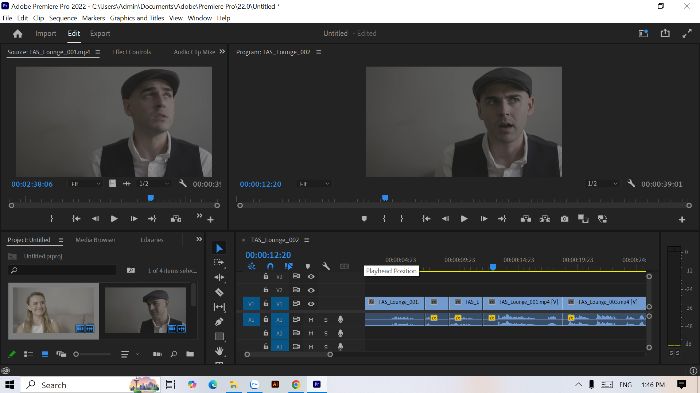Switch to Export tab
The image size is (700, 393).
pyautogui.click(x=100, y=33)
